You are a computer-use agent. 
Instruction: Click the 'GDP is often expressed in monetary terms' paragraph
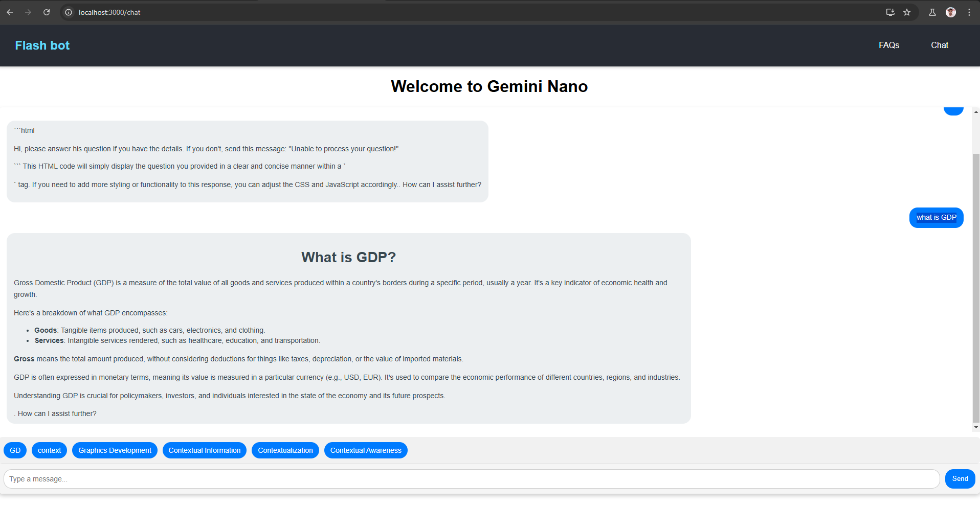(347, 377)
